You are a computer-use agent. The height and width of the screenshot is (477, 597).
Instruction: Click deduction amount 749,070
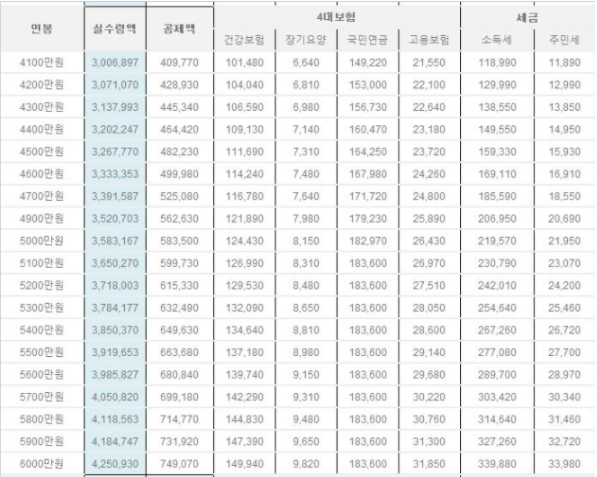point(179,464)
